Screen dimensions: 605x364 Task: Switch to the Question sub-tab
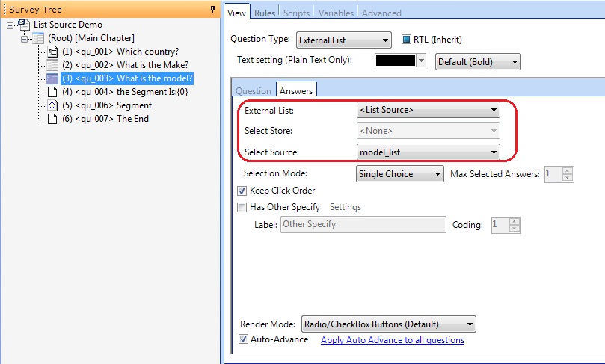pyautogui.click(x=254, y=91)
